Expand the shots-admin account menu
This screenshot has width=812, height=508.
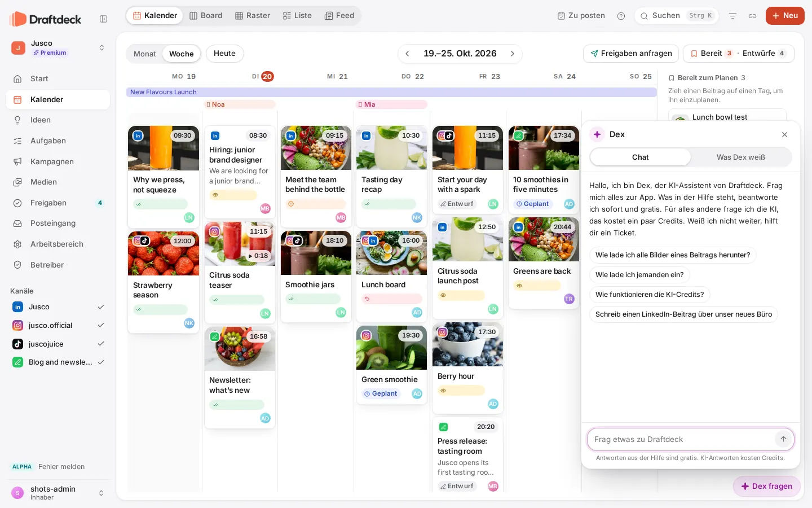pos(101,493)
